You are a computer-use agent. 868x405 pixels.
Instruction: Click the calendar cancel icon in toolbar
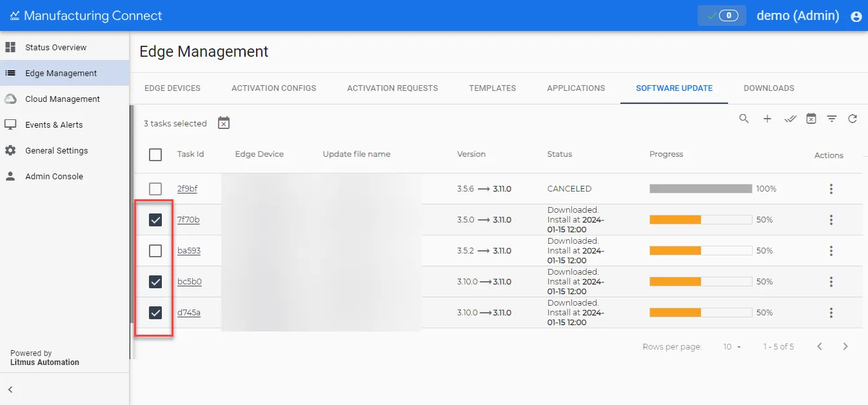coord(811,119)
